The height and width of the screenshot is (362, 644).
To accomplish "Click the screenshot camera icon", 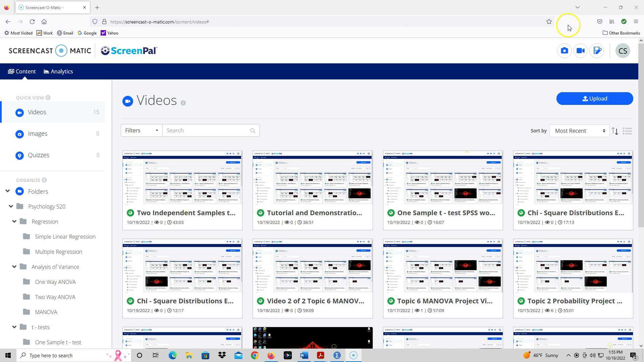I will 564,51.
